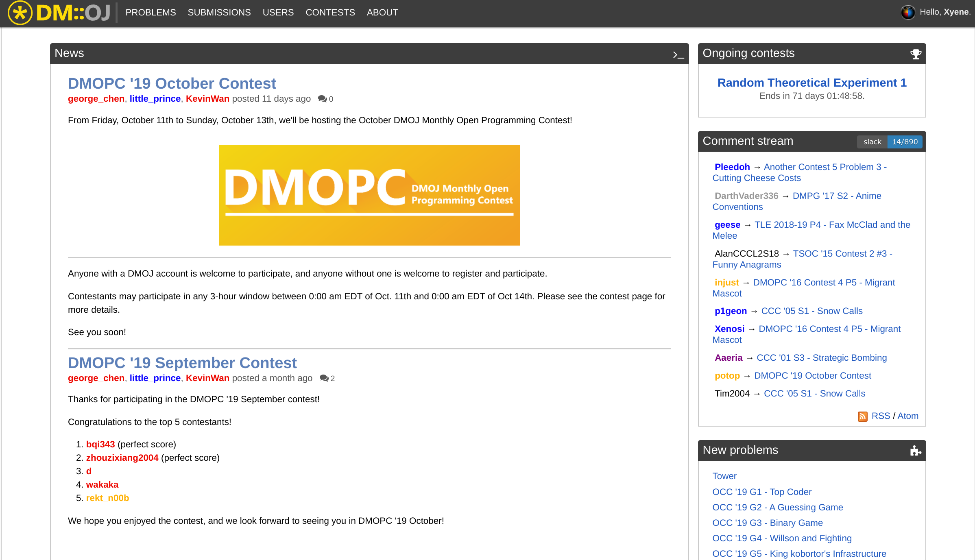This screenshot has width=975, height=560.
Task: Go to the Submissions page
Action: coord(219,13)
